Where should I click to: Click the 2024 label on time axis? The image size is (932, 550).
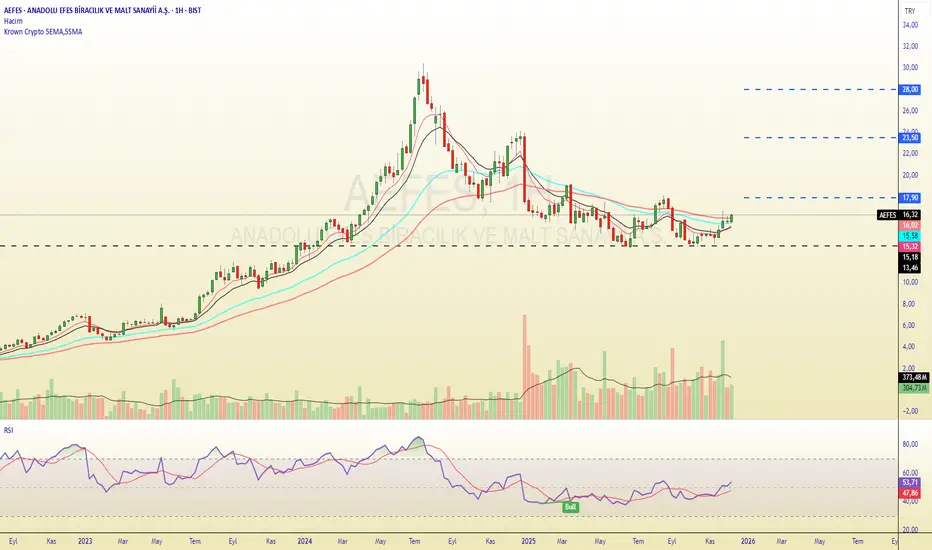[305, 541]
